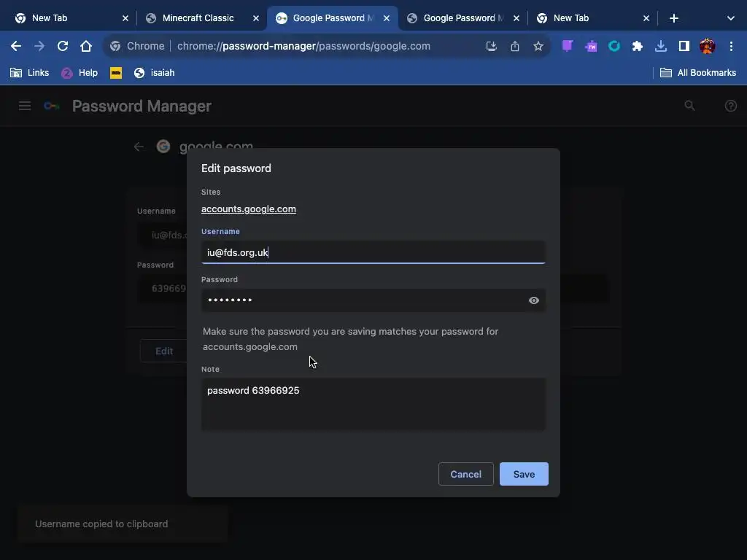Open the TW extension icon
This screenshot has width=747, height=560.
(x=591, y=46)
